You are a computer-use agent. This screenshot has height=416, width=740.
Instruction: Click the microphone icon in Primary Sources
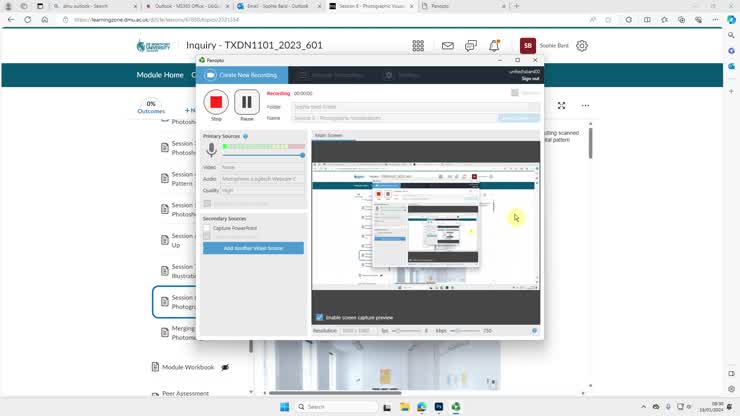point(211,150)
